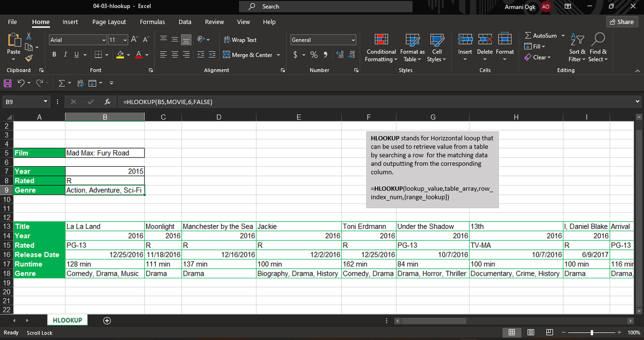
Task: Decrease indent in Alignment group
Action: click(200, 55)
